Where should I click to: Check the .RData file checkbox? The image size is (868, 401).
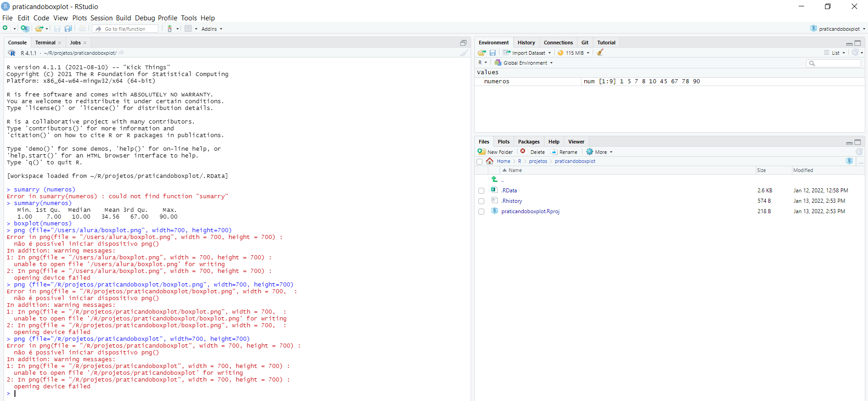481,191
